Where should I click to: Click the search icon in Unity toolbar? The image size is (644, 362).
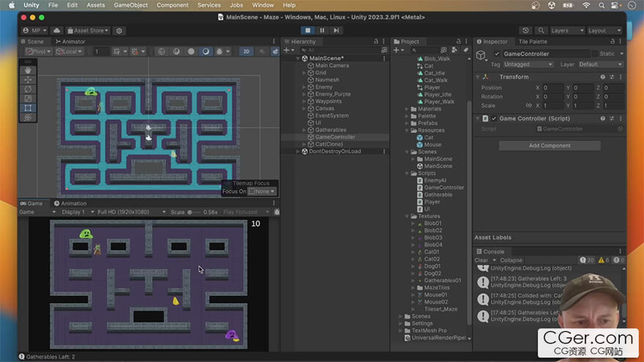541,31
